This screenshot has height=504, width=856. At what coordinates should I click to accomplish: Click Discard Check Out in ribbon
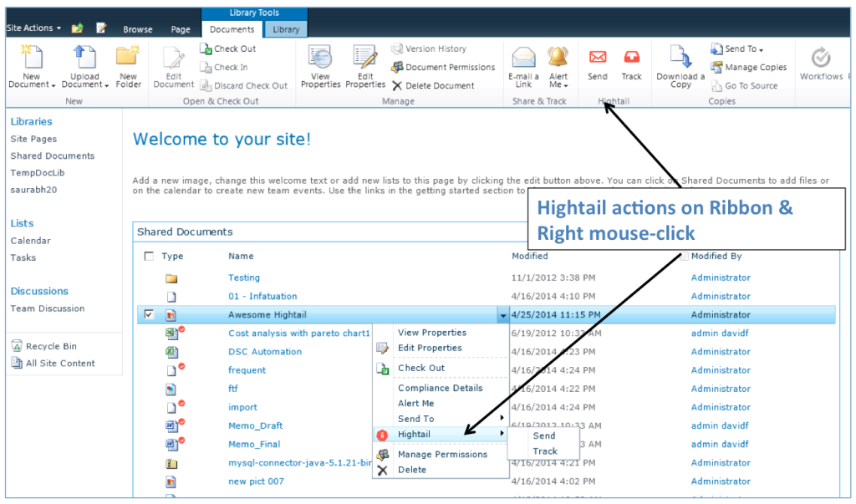coord(243,86)
